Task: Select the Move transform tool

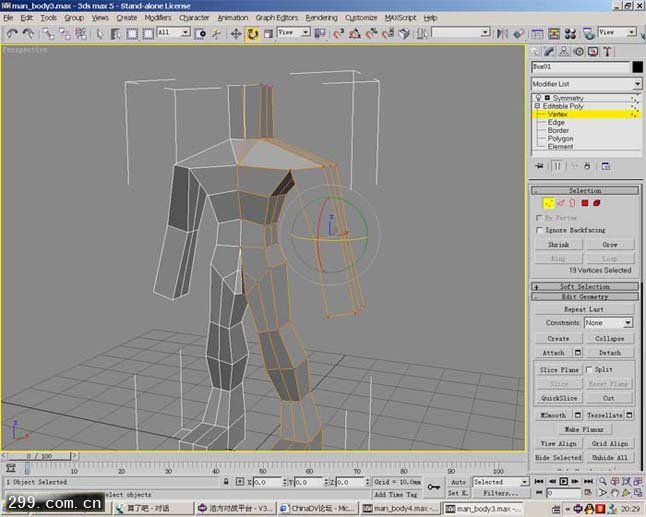Action: pos(236,33)
